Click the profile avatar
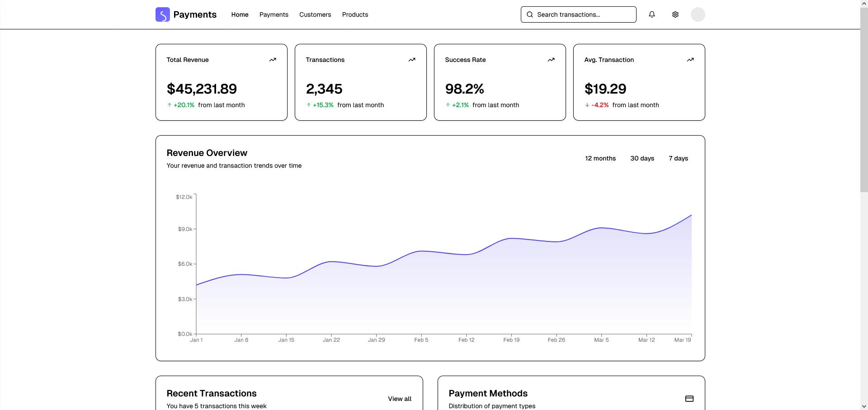 pyautogui.click(x=698, y=14)
